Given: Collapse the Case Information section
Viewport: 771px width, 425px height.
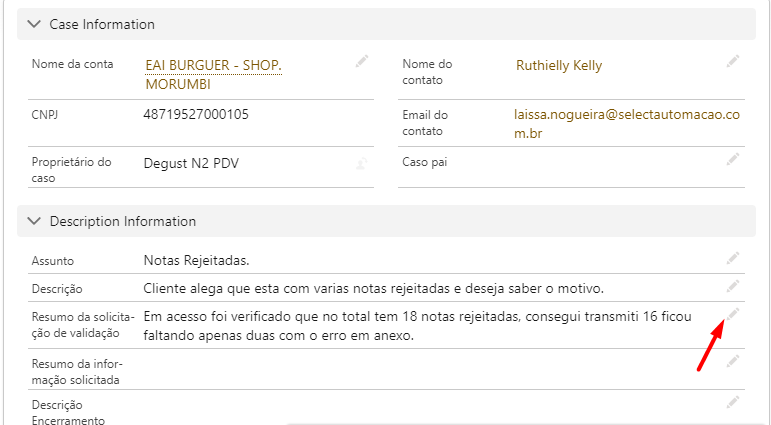Looking at the screenshot, I should [x=35, y=24].
